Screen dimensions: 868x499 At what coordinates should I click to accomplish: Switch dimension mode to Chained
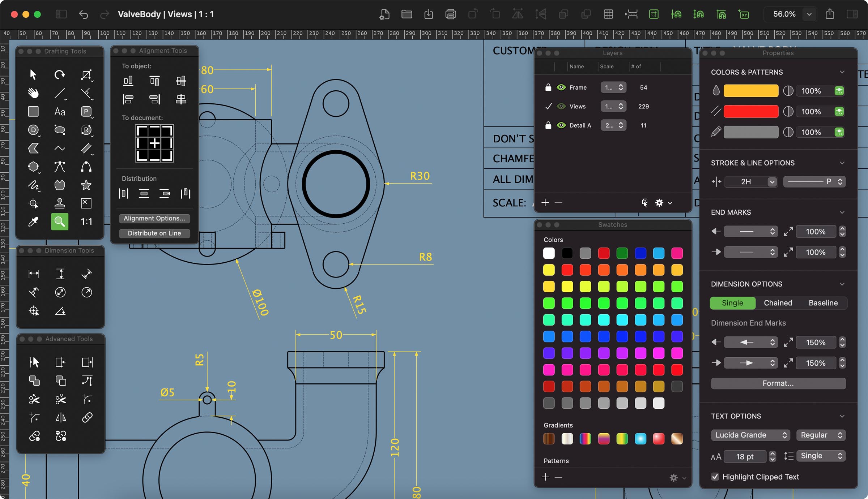(x=778, y=303)
